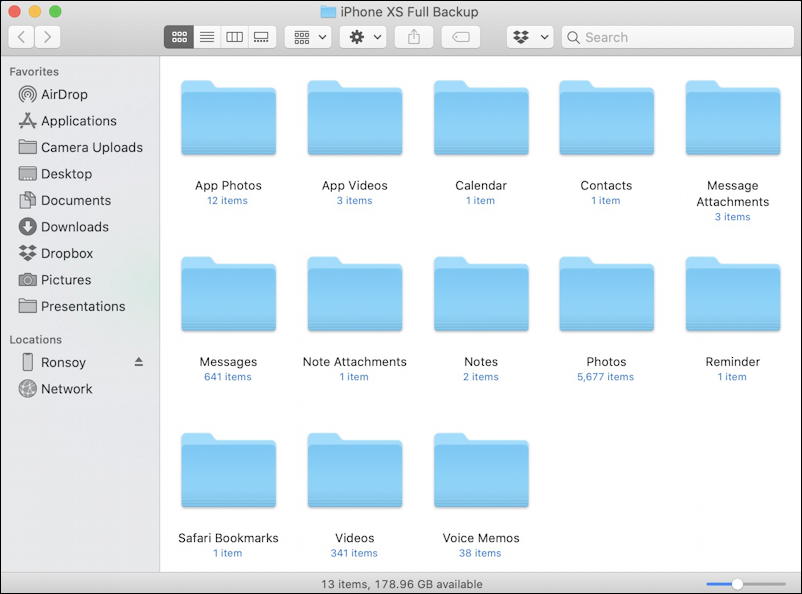Click the iPhone XS Full Backup title
This screenshot has width=802, height=594.
coord(409,12)
